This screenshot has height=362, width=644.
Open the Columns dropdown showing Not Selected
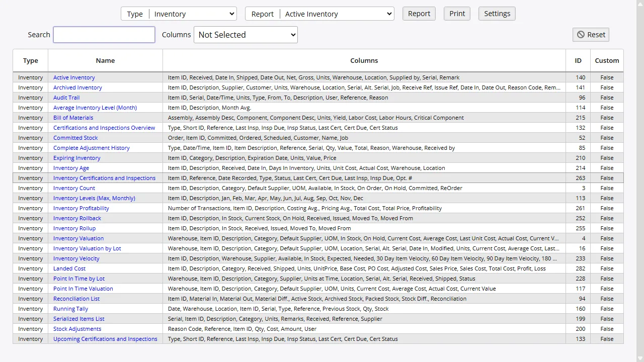(x=246, y=35)
